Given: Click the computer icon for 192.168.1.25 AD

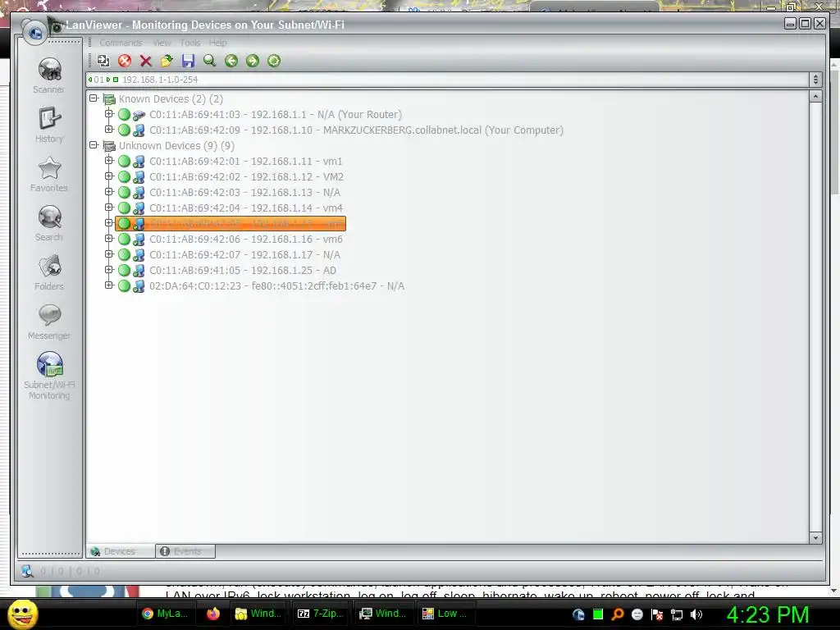Looking at the screenshot, I should click(x=139, y=271).
